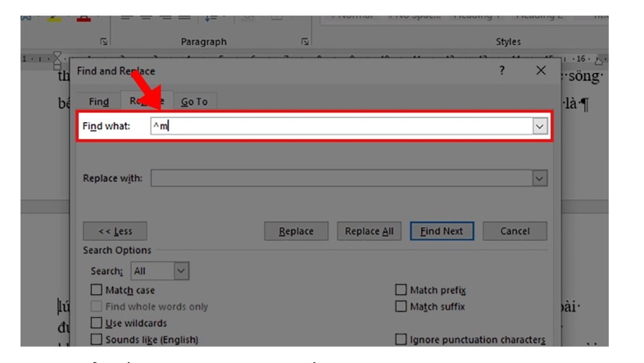
Task: Click inside the Replace with text field
Action: (x=340, y=178)
